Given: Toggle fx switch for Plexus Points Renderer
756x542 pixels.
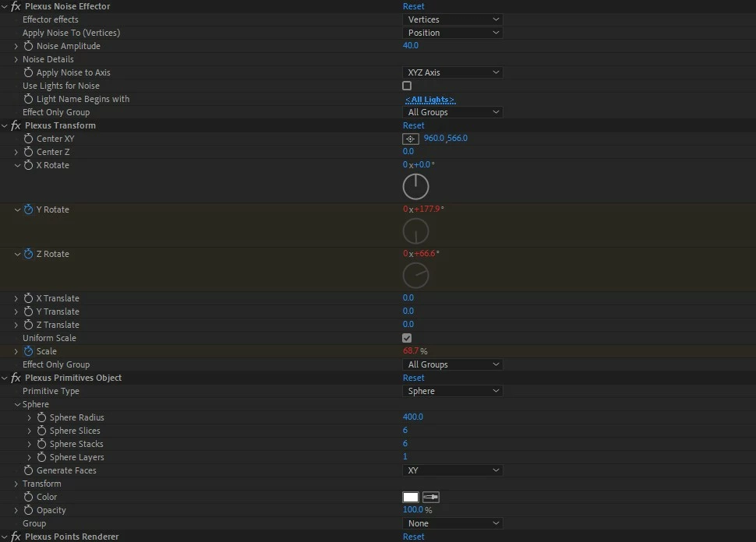Looking at the screenshot, I should [x=16, y=537].
